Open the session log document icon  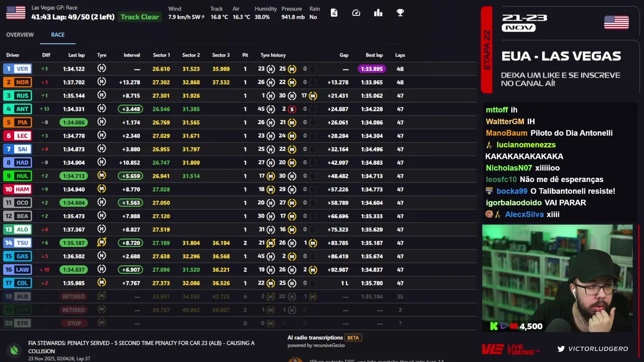(334, 13)
